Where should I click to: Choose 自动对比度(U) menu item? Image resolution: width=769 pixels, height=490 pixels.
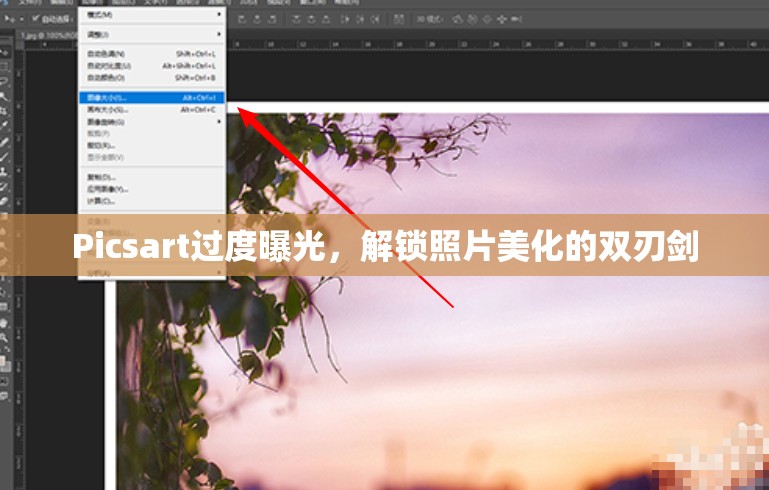152,66
